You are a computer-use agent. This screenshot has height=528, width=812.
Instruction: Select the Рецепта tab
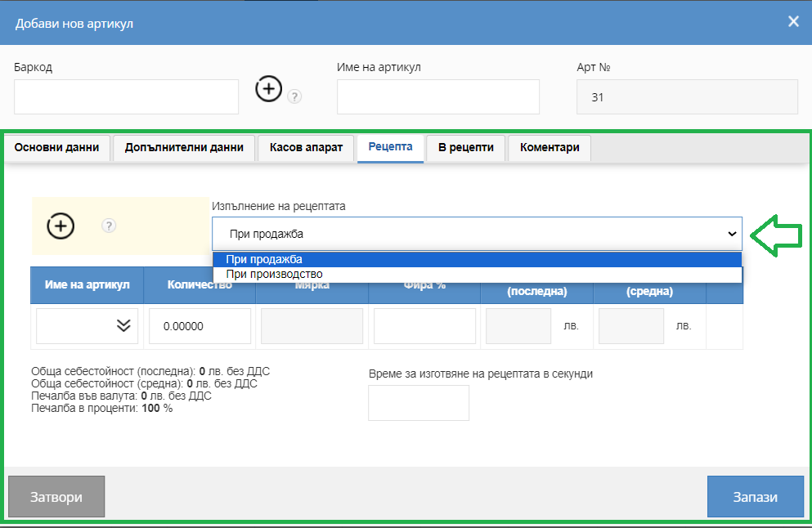391,147
